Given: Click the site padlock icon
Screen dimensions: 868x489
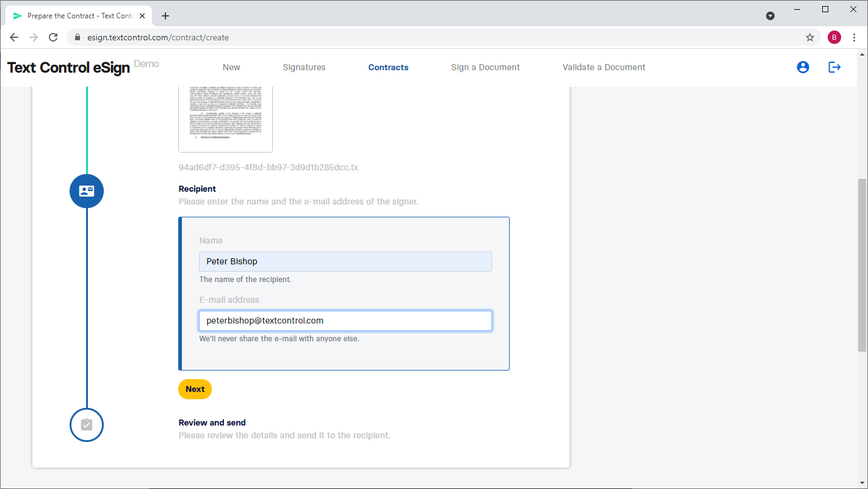Looking at the screenshot, I should (77, 37).
